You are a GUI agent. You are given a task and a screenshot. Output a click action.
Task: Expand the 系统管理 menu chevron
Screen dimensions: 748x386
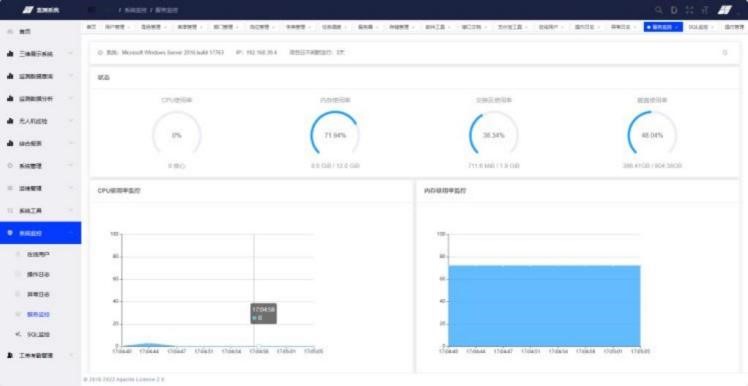(71, 166)
